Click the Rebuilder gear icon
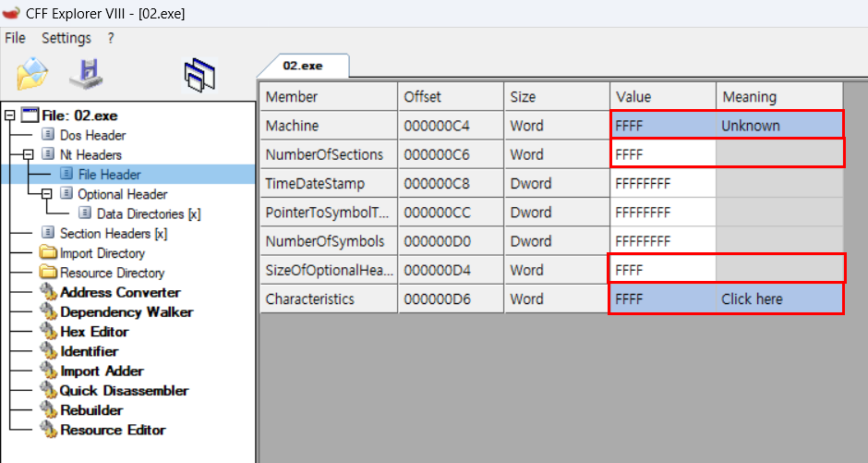This screenshot has width=868, height=463. (x=49, y=409)
